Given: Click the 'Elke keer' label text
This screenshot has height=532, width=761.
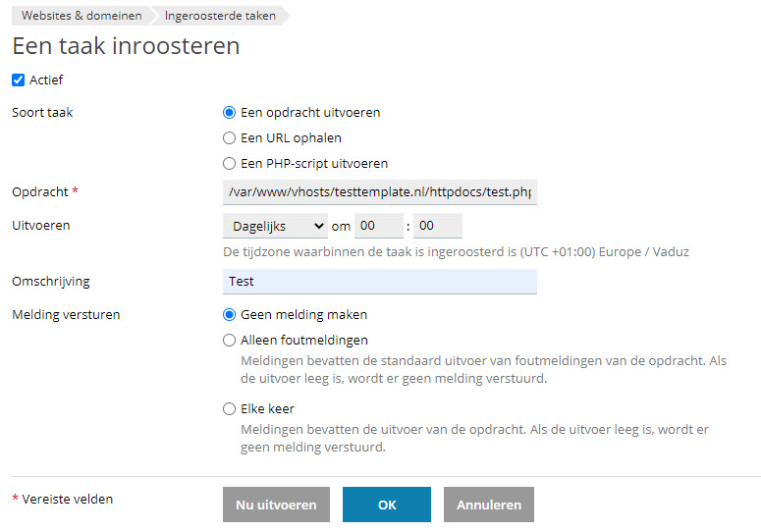Looking at the screenshot, I should coord(267,409).
